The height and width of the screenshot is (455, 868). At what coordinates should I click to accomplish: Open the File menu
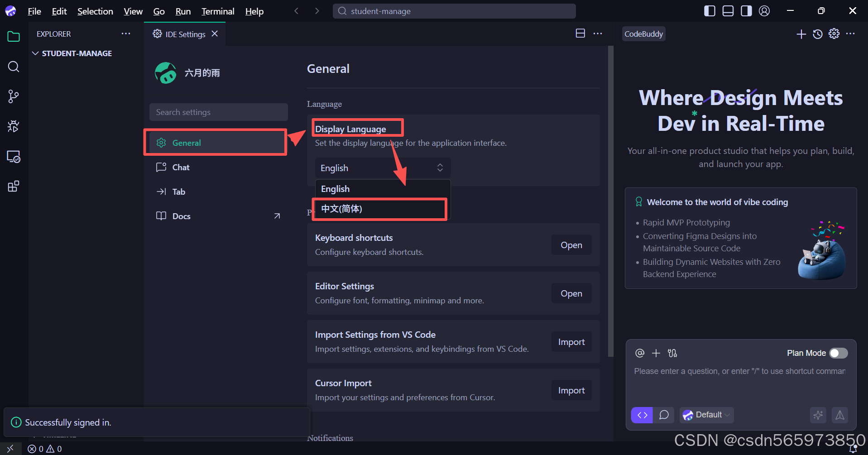click(34, 11)
